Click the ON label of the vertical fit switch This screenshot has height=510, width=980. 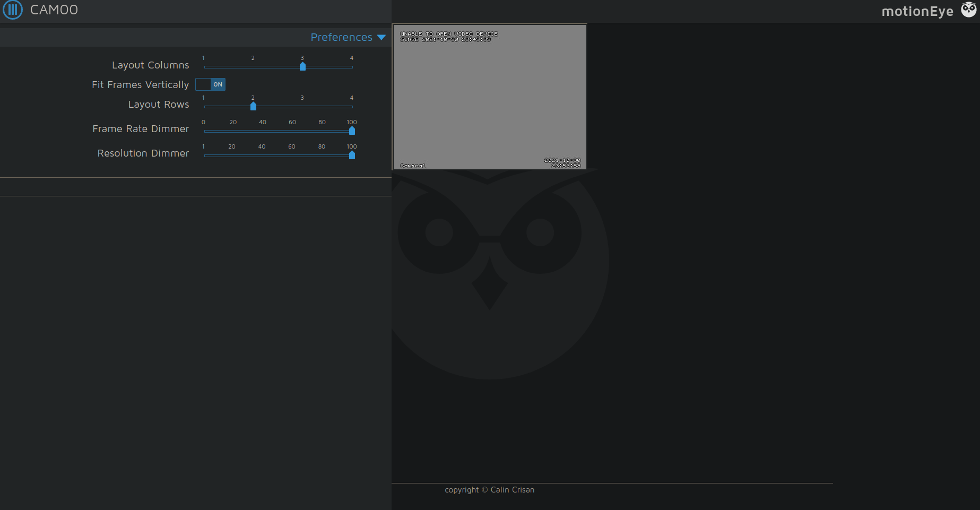click(x=217, y=84)
